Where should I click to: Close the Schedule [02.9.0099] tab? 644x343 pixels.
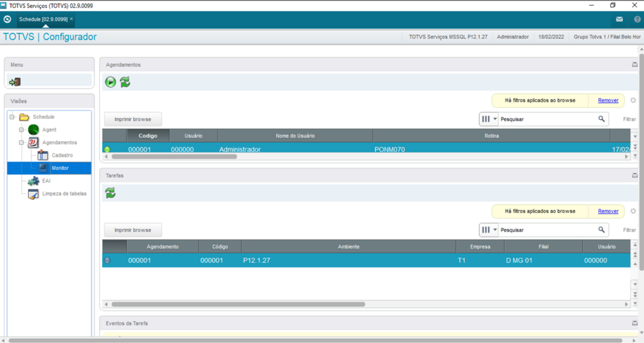(x=71, y=19)
